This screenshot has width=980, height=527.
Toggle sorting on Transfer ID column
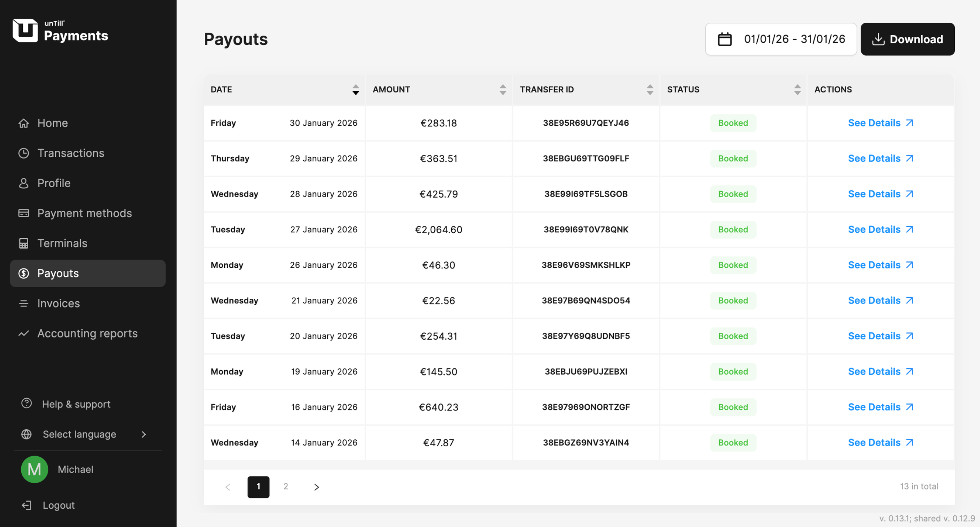[x=650, y=90]
